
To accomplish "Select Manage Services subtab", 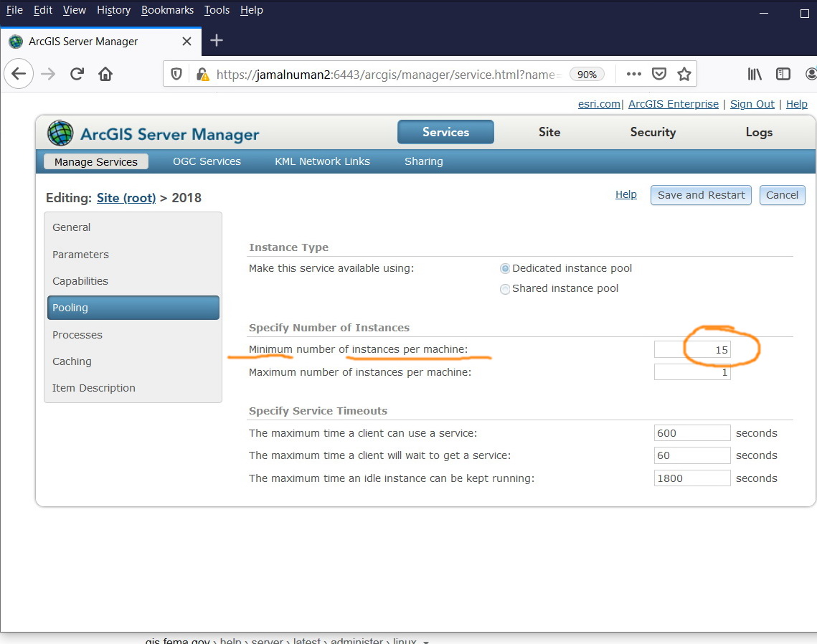I will 96,162.
